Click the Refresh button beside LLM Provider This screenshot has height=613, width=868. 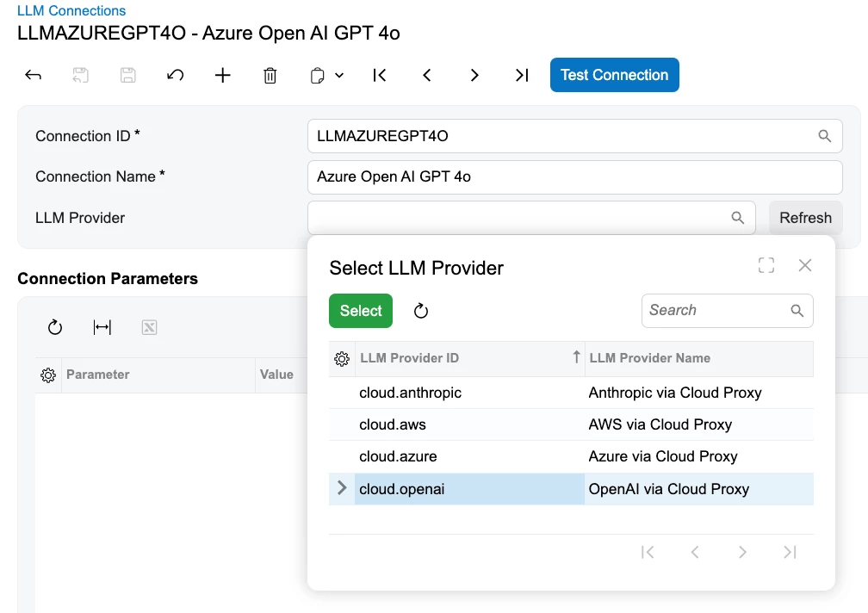click(x=805, y=218)
